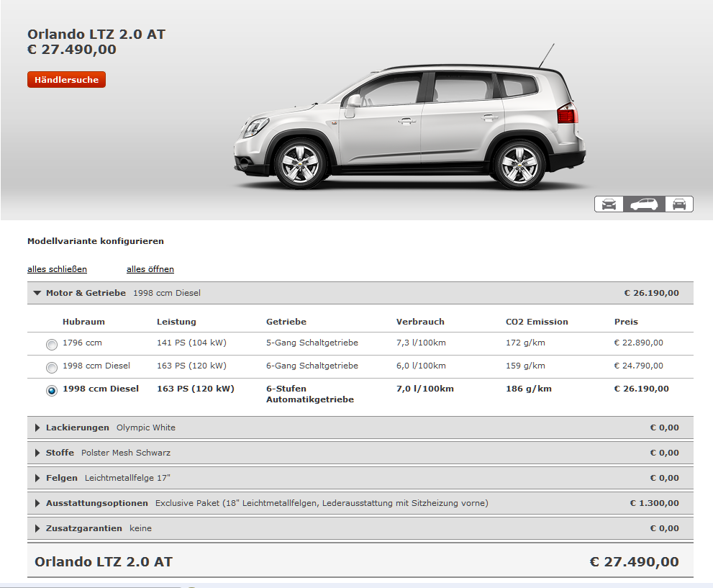Click the Exclusive Paket description text
This screenshot has height=588, width=713.
[x=322, y=503]
